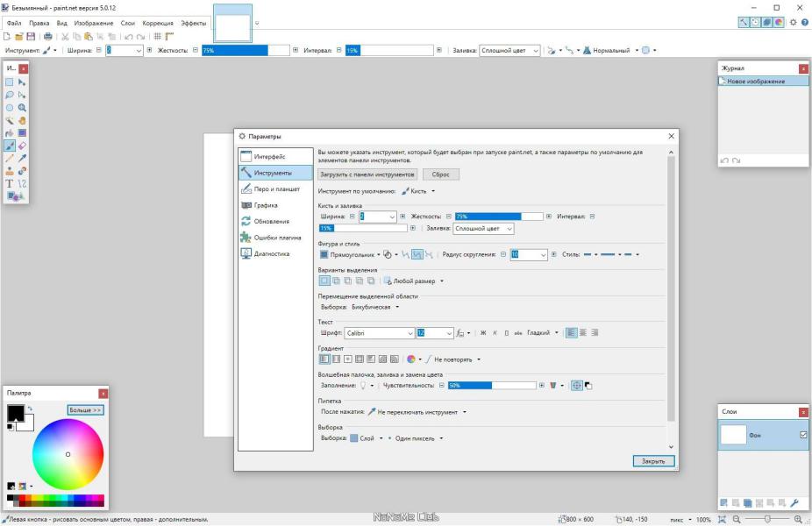
Task: Select left text alignment in Текст section
Action: click(x=571, y=333)
